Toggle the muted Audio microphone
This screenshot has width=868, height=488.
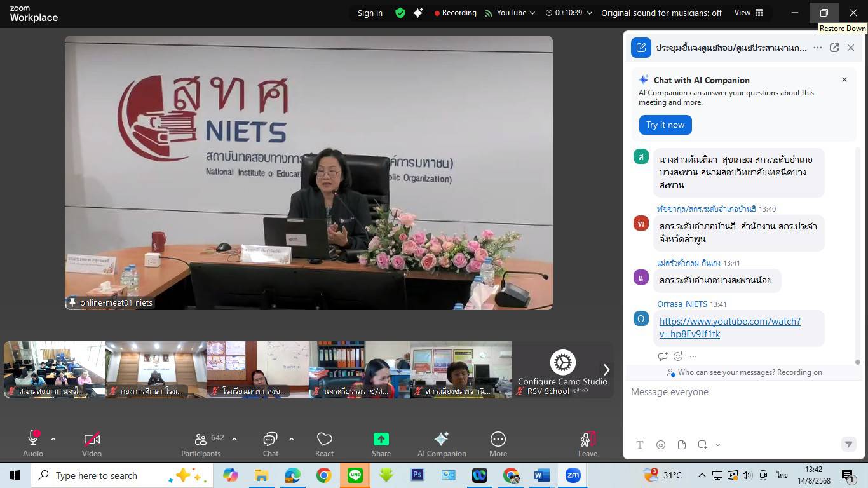pyautogui.click(x=33, y=438)
